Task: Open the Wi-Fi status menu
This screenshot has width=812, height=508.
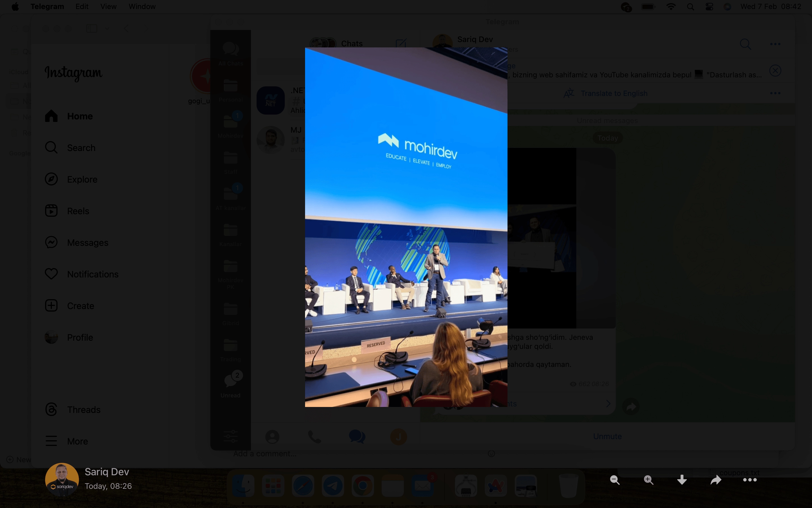Action: point(670,7)
